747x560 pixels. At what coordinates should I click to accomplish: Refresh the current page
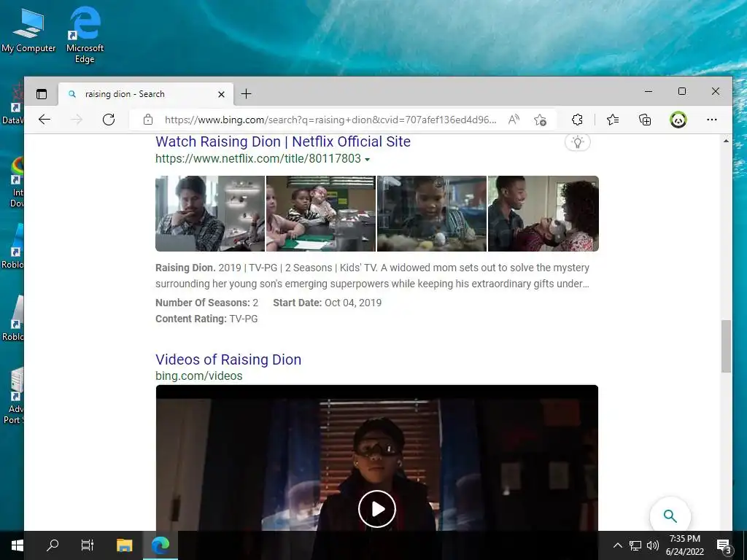(109, 120)
